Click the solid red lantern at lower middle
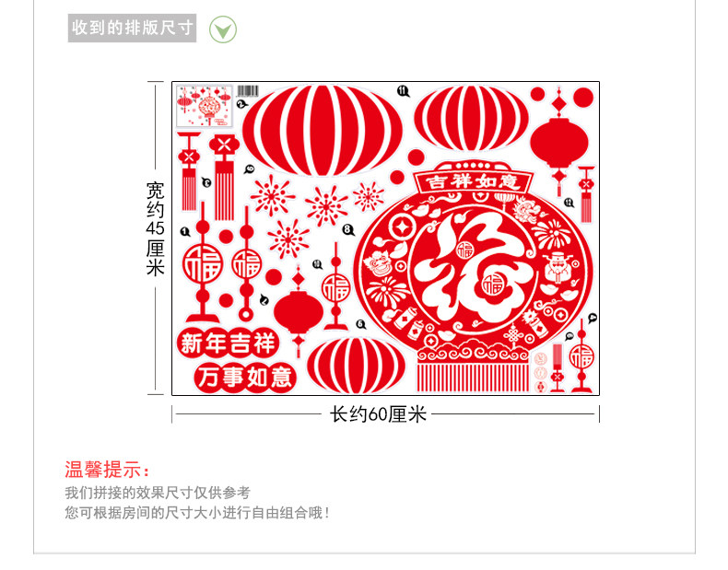Screen dimensions: 728x570 (x=298, y=310)
